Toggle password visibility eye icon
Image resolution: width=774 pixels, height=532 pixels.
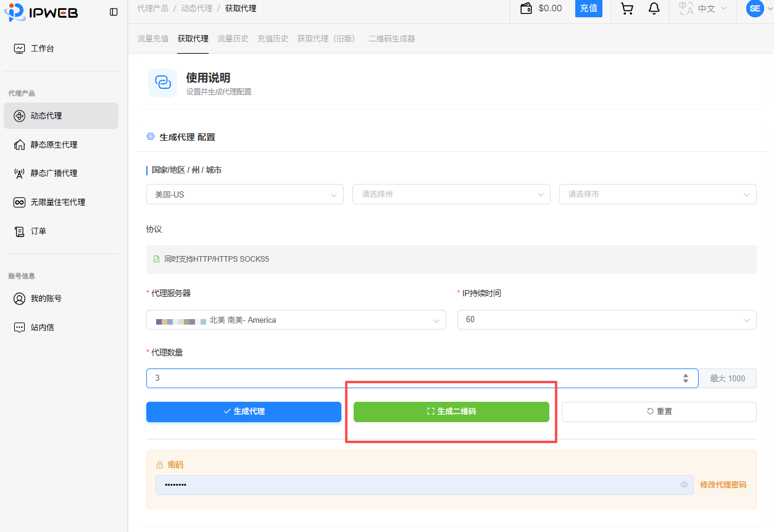(x=685, y=485)
